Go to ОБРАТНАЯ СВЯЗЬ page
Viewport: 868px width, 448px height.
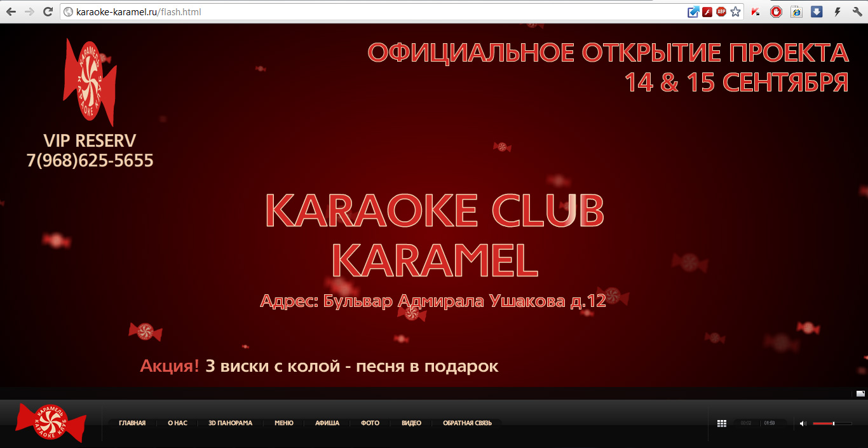point(467,423)
